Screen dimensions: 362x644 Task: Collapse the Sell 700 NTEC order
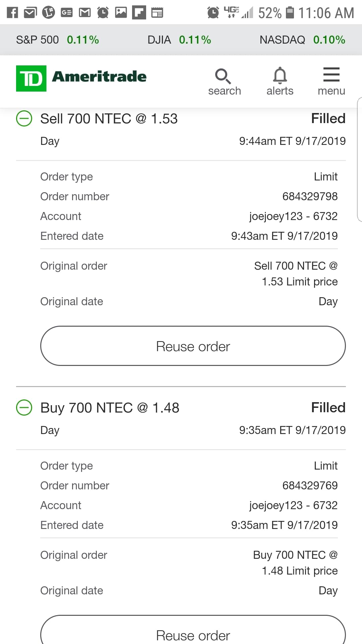pyautogui.click(x=24, y=118)
